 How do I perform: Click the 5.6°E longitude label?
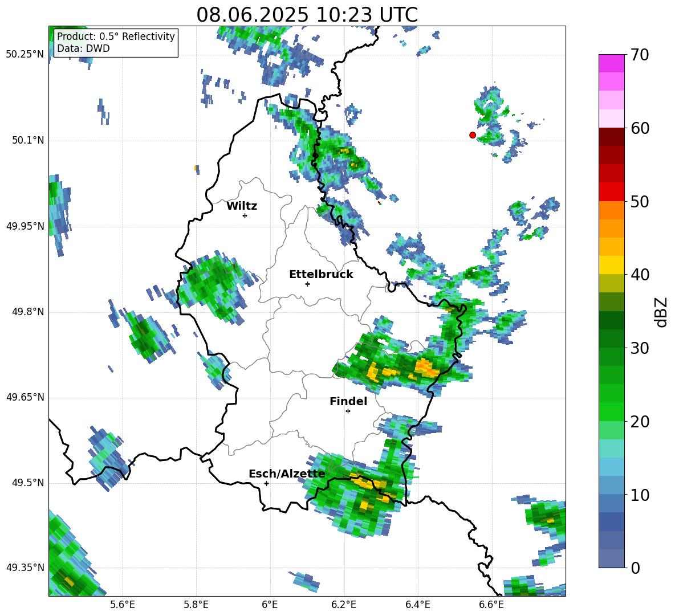(x=123, y=605)
